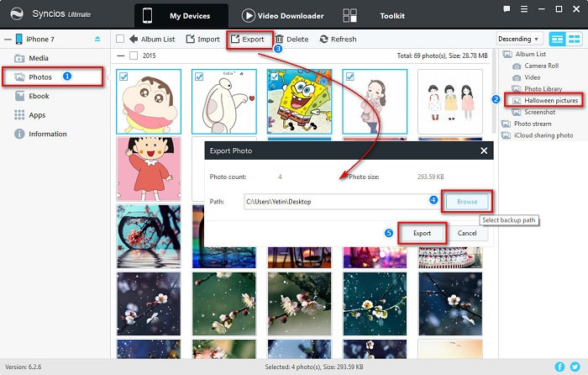Select Apps in the sidebar
Viewport: 588px width, 375px height.
click(37, 115)
